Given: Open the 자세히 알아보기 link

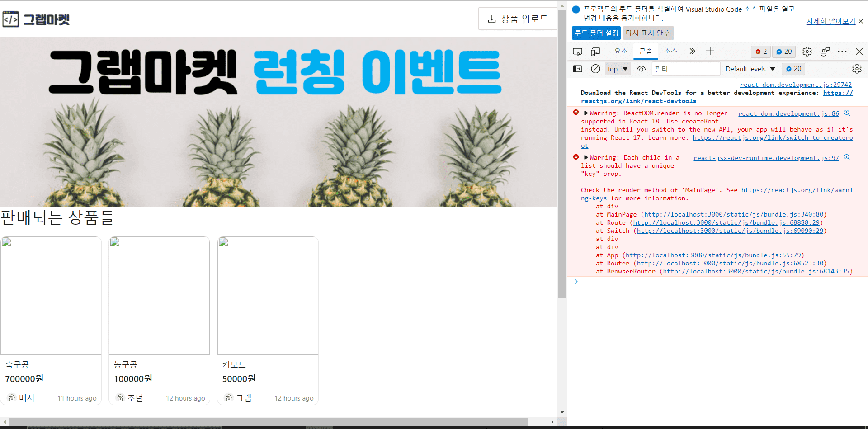Looking at the screenshot, I should [x=830, y=21].
